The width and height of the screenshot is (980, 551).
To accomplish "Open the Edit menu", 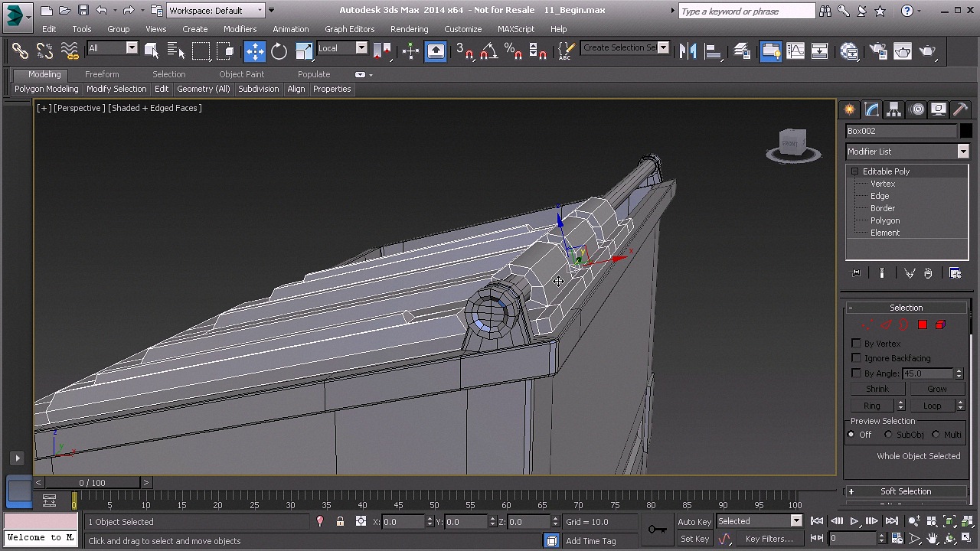I will coord(49,29).
